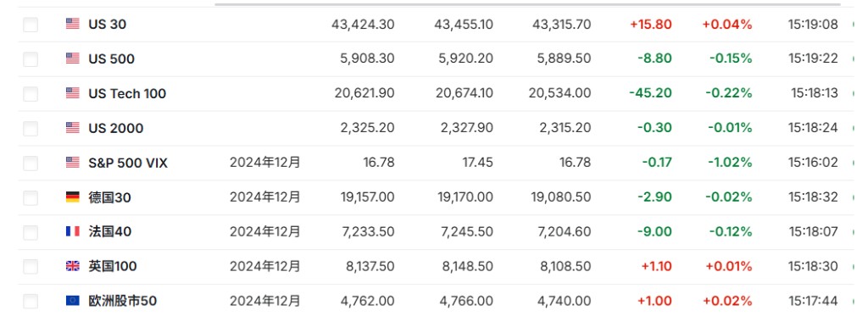Click the horizontal scrollbar above the table
Viewport: 868px width, 316px height.
(x=527, y=4)
